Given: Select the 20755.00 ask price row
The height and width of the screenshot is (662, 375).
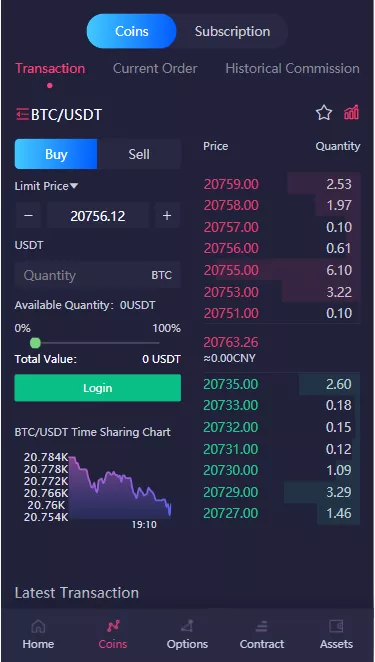Looking at the screenshot, I should [282, 270].
